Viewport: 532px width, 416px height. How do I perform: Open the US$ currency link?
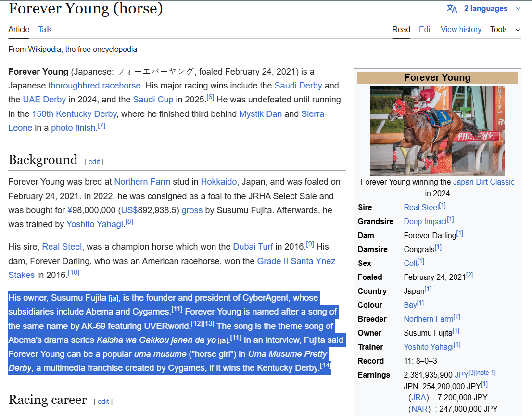(129, 210)
